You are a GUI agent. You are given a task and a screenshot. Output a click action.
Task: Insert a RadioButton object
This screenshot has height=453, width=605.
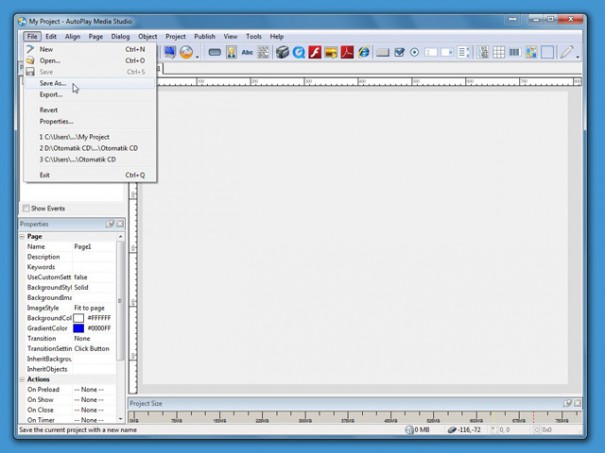tap(414, 52)
